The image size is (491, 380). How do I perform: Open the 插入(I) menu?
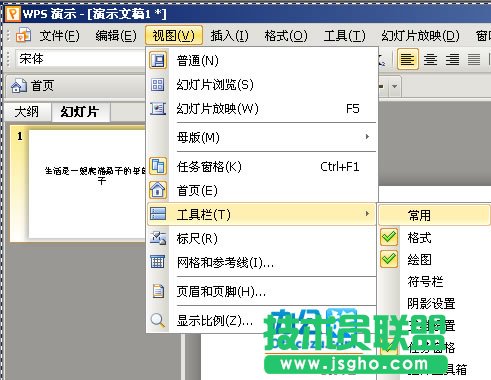[x=230, y=36]
